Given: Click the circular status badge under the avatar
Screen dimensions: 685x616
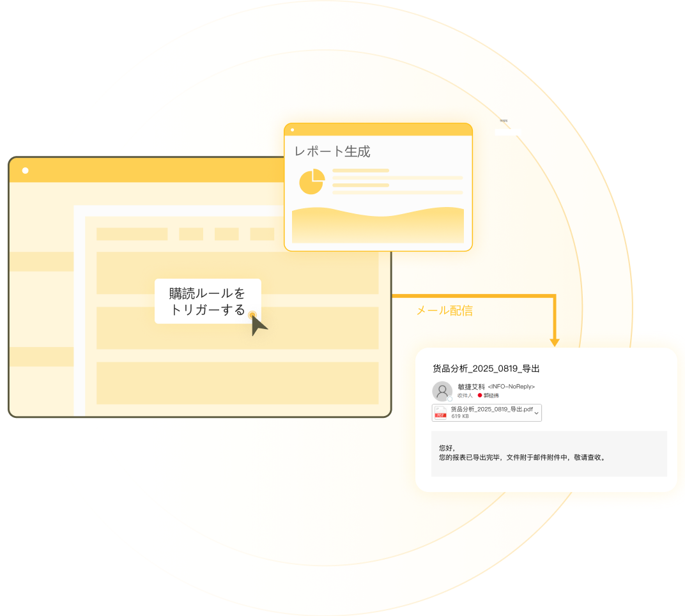Looking at the screenshot, I should click(450, 398).
